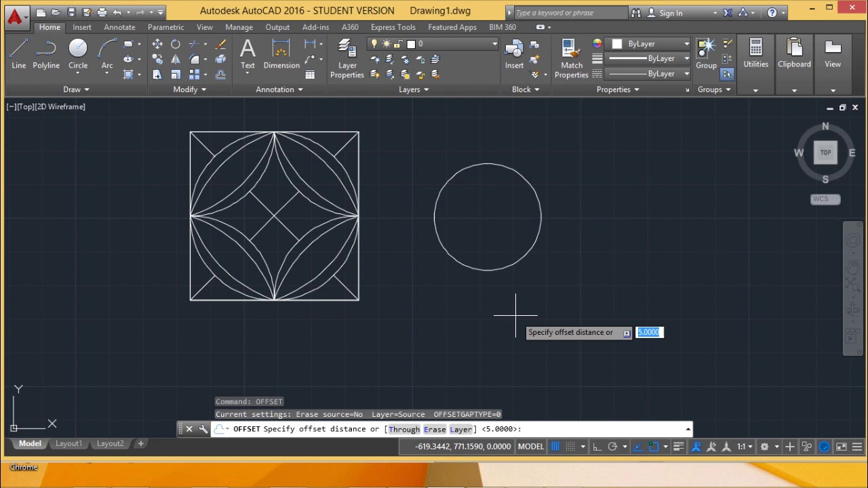Toggle MODEL space button in status bar
The image size is (868, 488).
[x=530, y=447]
